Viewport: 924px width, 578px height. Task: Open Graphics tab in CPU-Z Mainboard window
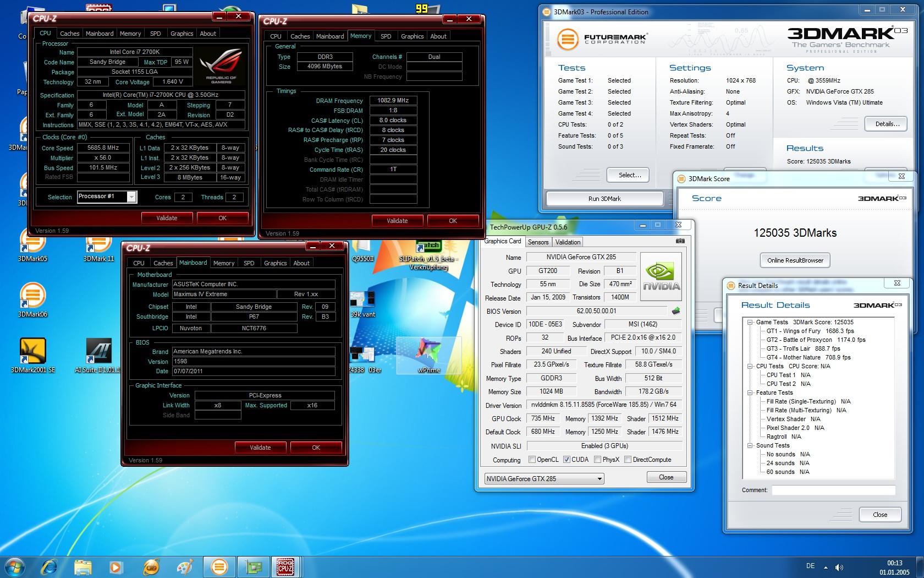click(275, 263)
